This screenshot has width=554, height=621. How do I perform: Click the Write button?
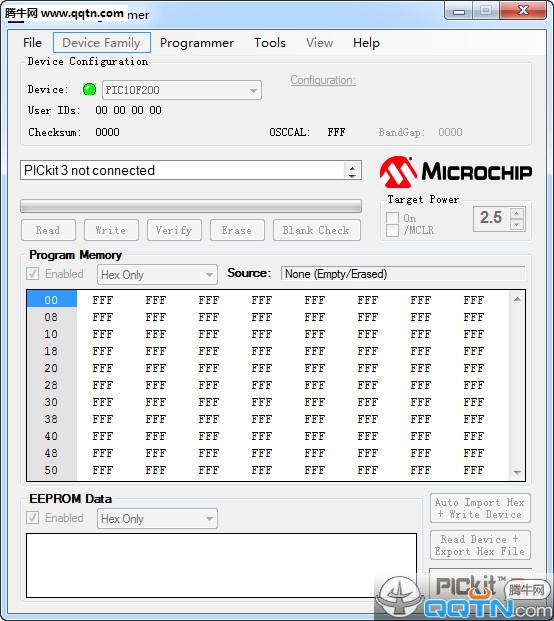111,230
